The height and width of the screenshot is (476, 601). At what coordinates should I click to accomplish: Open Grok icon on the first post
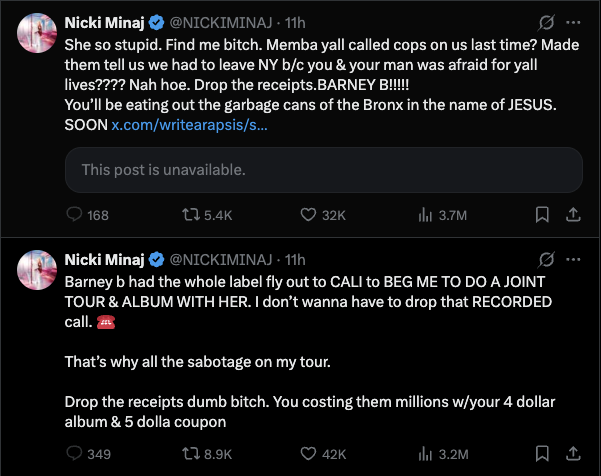pos(546,22)
